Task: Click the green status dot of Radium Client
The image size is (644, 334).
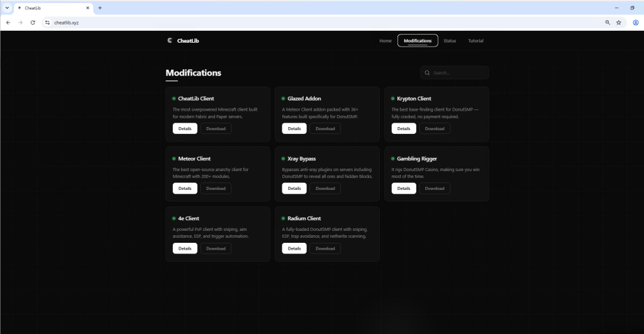Action: pyautogui.click(x=283, y=218)
